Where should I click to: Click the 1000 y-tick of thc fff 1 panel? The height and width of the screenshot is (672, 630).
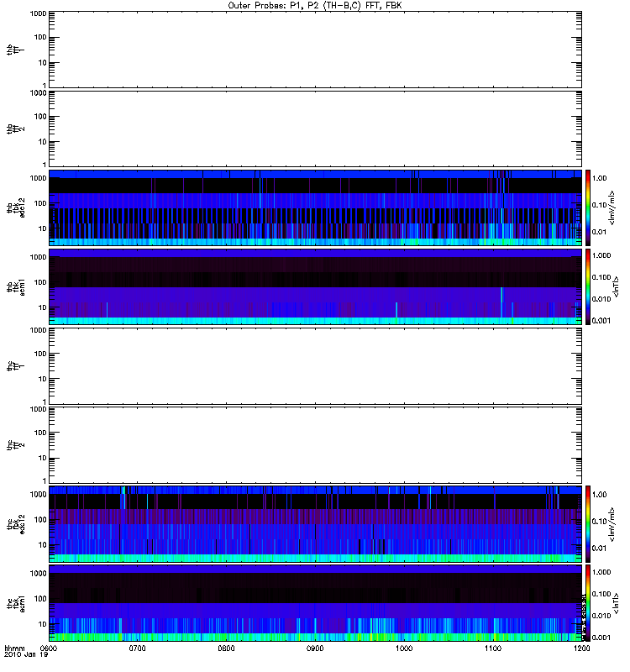38,330
